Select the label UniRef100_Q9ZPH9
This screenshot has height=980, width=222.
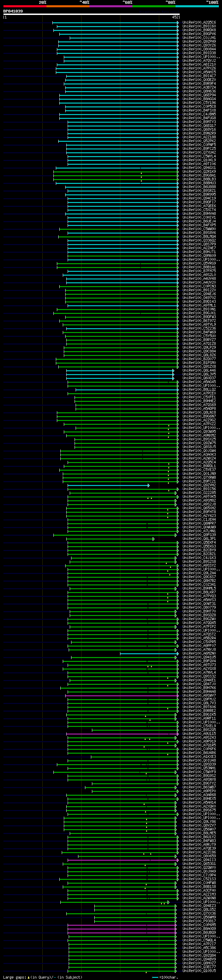199,42
